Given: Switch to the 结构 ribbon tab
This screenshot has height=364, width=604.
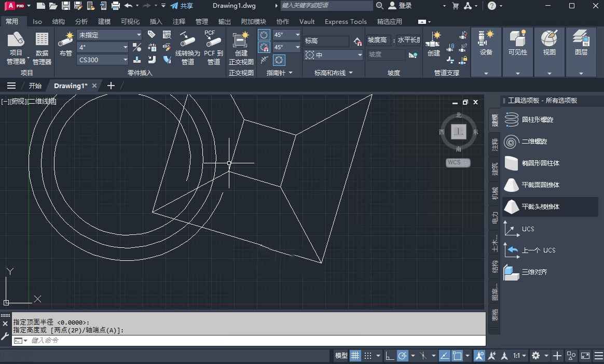Looking at the screenshot, I should (59, 22).
